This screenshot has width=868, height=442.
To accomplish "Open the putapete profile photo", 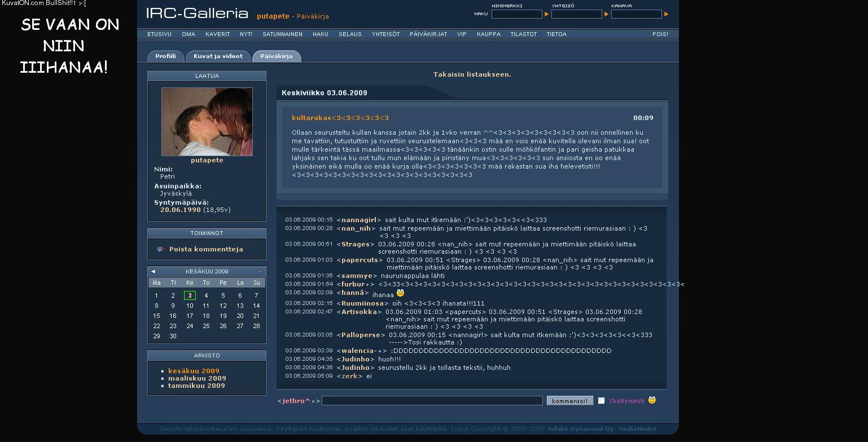I will (207, 122).
